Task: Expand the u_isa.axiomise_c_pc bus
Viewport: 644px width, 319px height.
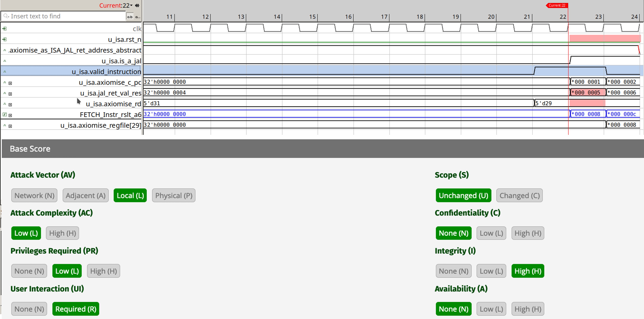Action: coord(10,83)
